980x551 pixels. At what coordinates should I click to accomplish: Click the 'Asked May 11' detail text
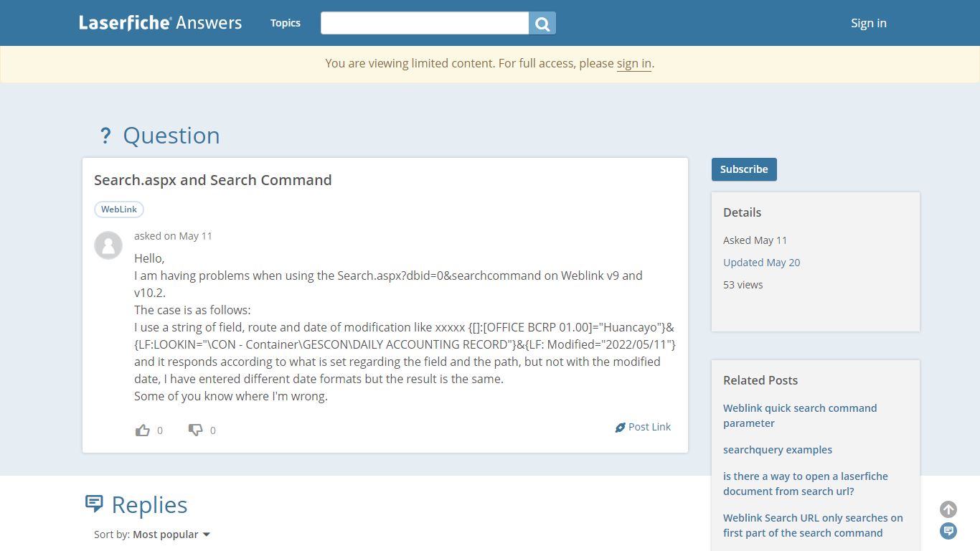[755, 240]
